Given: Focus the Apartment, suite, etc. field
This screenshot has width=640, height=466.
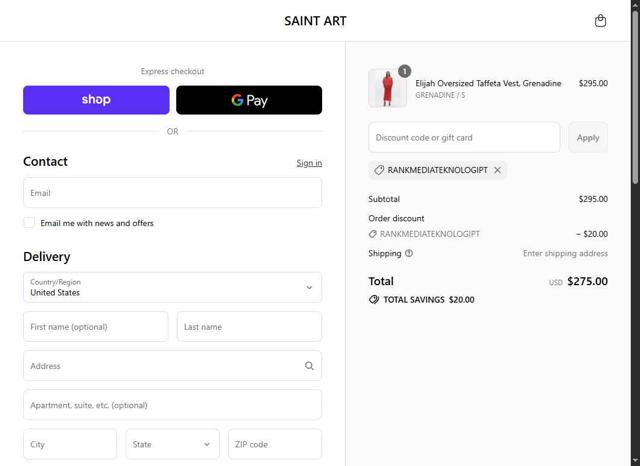Looking at the screenshot, I should pyautogui.click(x=172, y=405).
